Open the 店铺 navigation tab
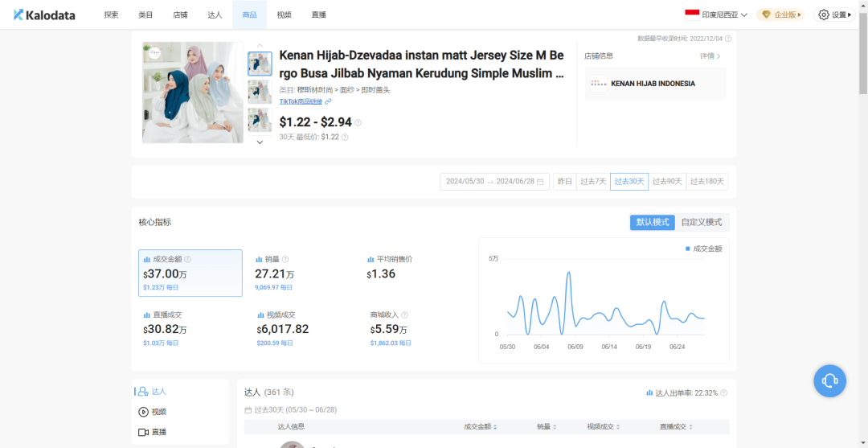The width and height of the screenshot is (868, 448). (180, 14)
